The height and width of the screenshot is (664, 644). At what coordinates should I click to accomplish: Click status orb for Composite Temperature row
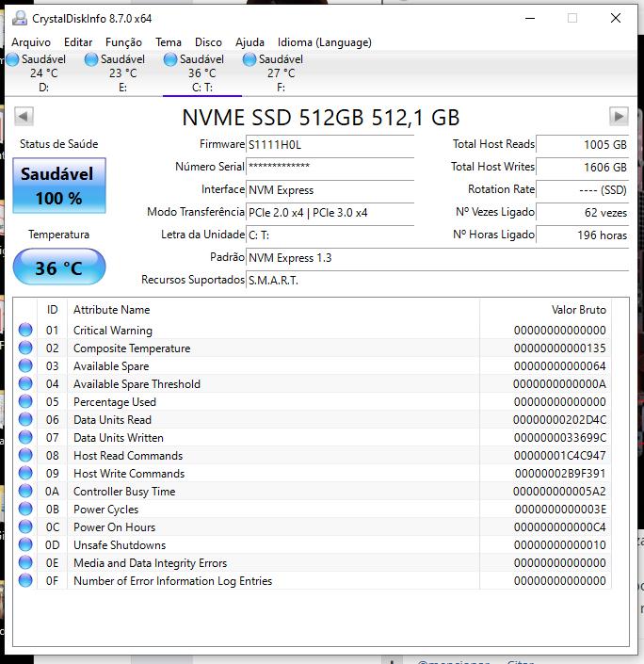click(25, 348)
